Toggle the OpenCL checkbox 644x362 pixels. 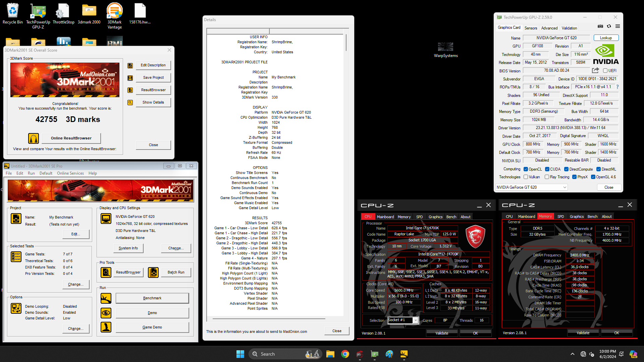(x=526, y=169)
